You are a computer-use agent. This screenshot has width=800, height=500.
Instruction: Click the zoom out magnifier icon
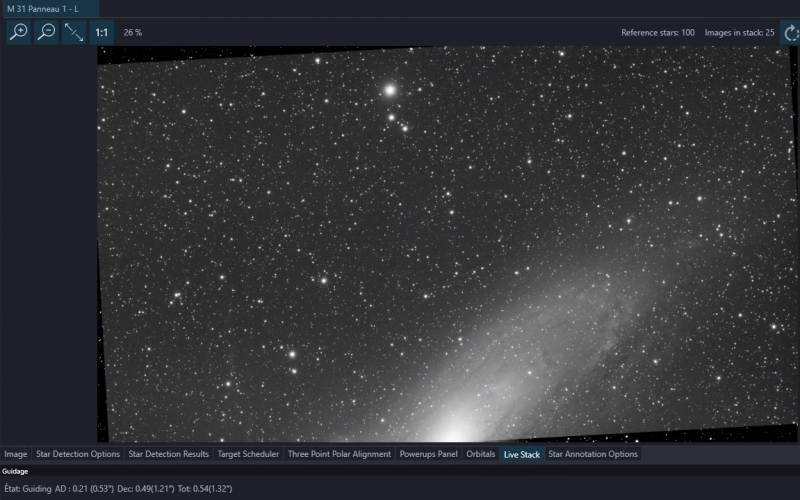tap(46, 32)
